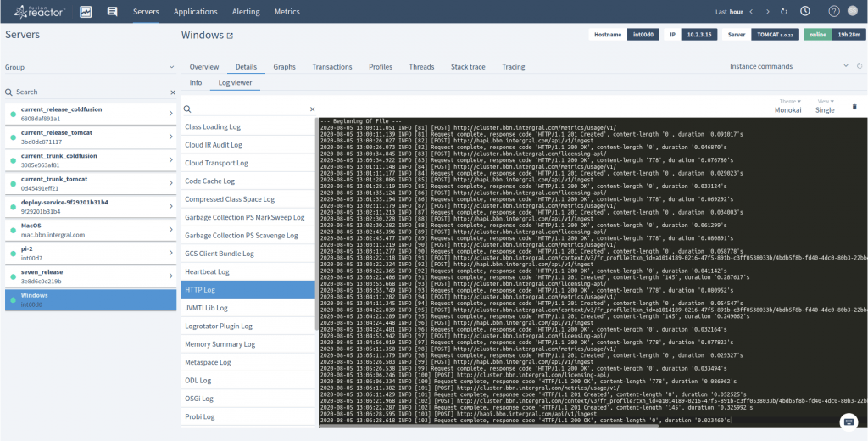868x441 pixels.
Task: Change the Last hour time range
Action: 729,12
